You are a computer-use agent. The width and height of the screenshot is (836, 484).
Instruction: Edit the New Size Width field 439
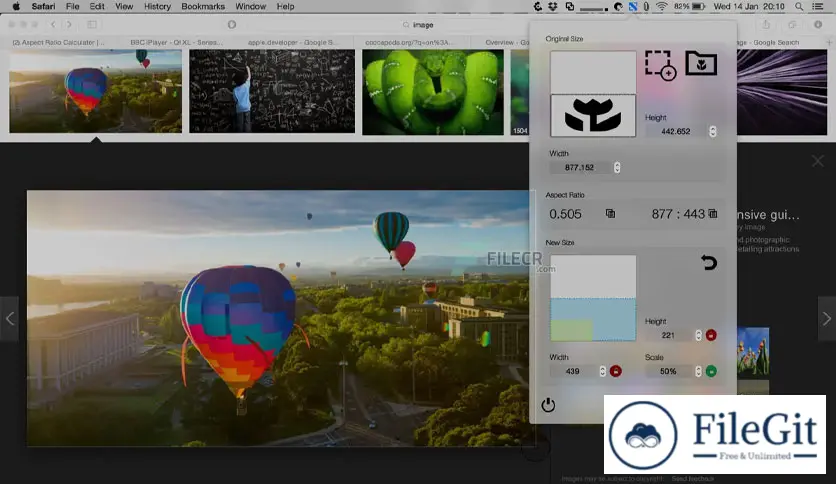click(573, 371)
